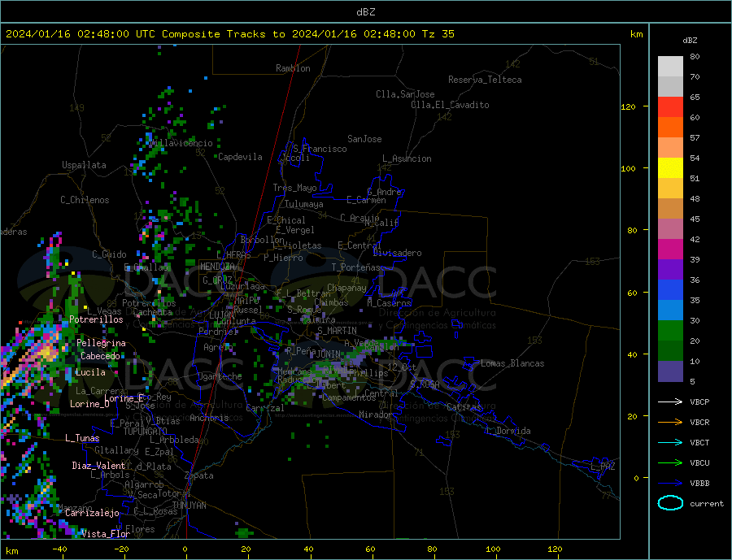The width and height of the screenshot is (732, 560).
Task: Click the 'C_Chilenos' place label
Action: (85, 200)
